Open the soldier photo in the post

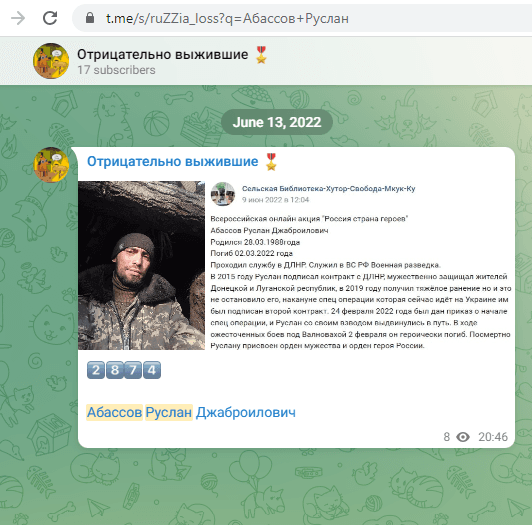tap(141, 265)
